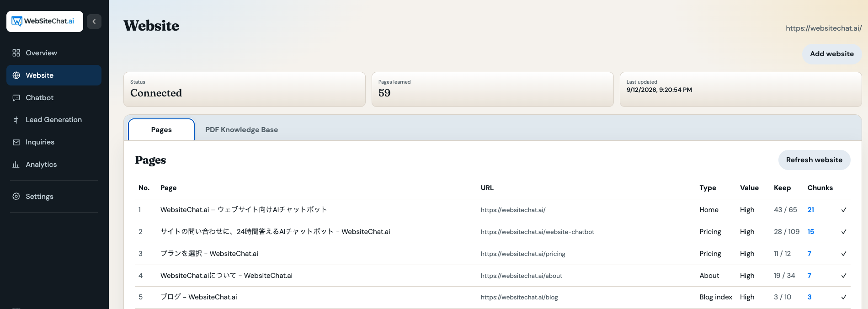Collapse the sidebar with the chevron button
The width and height of the screenshot is (868, 309).
(x=94, y=21)
